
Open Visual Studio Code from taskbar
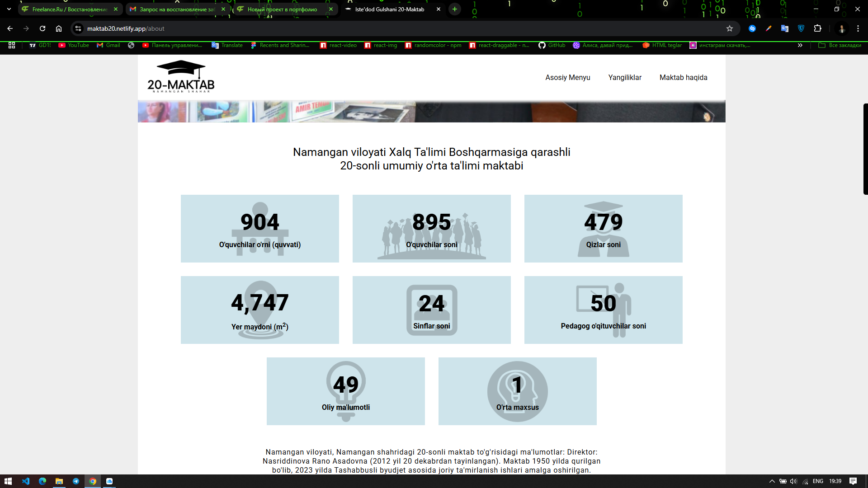[25, 481]
